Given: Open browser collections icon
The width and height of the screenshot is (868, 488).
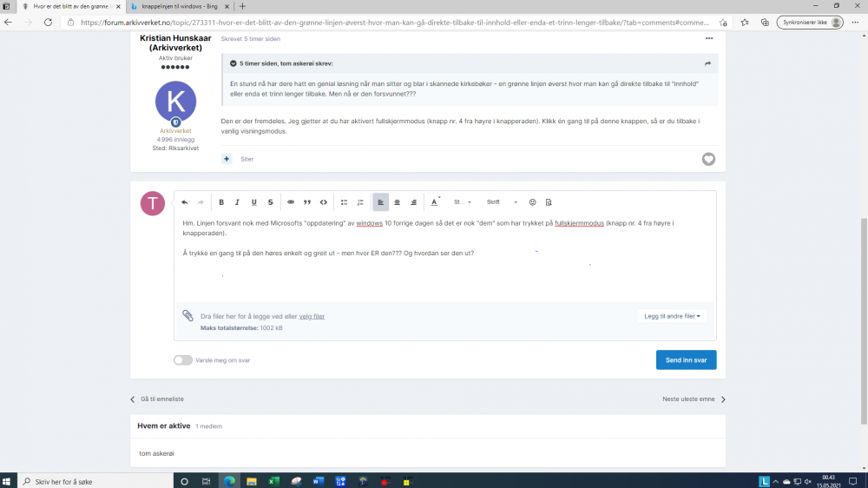Looking at the screenshot, I should point(765,23).
